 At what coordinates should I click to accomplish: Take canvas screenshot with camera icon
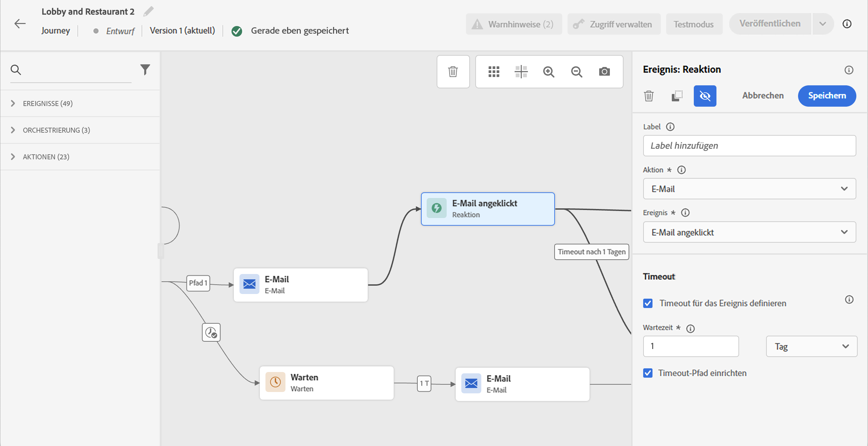604,72
